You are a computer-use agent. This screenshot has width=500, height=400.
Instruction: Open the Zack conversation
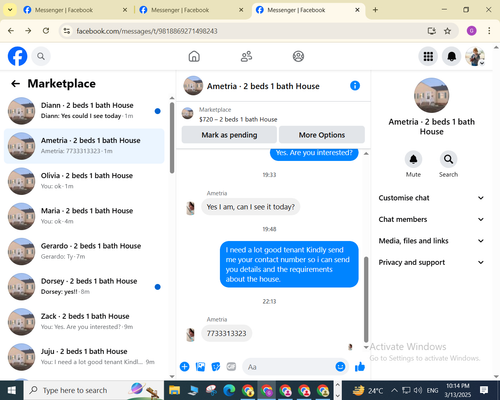[84, 322]
